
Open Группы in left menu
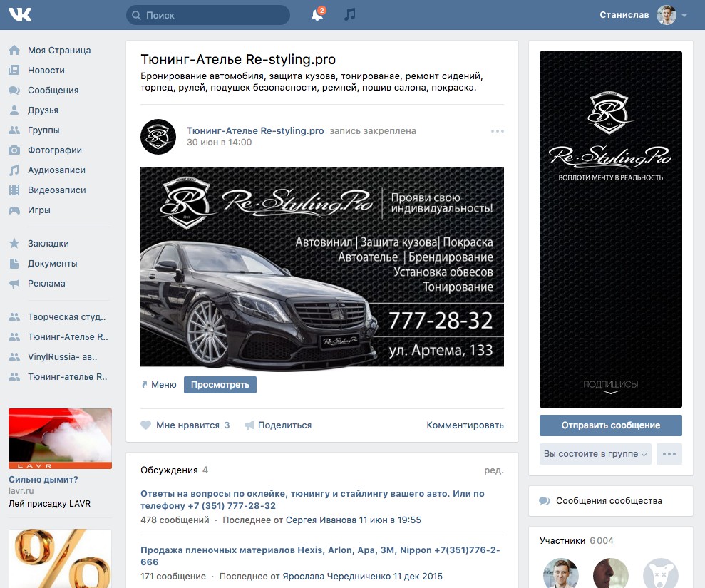coord(43,130)
